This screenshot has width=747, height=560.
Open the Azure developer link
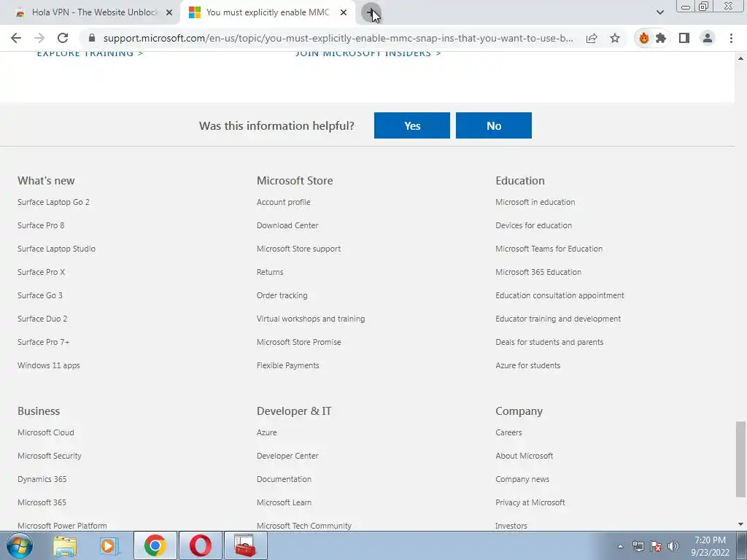(x=267, y=432)
